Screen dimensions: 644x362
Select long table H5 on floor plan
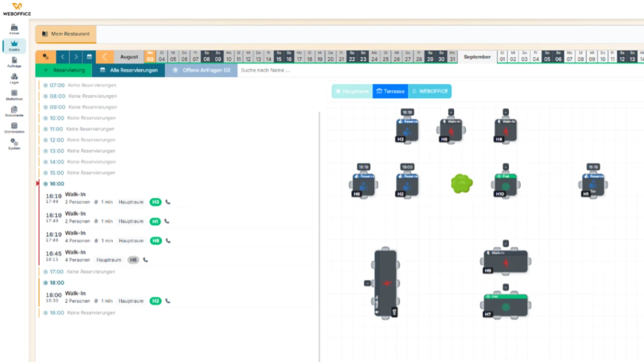click(385, 283)
